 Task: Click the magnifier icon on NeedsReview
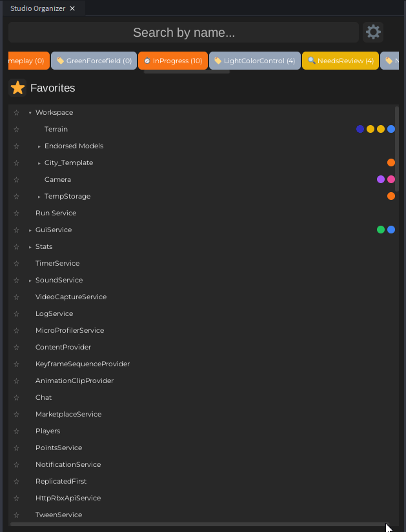coord(311,61)
